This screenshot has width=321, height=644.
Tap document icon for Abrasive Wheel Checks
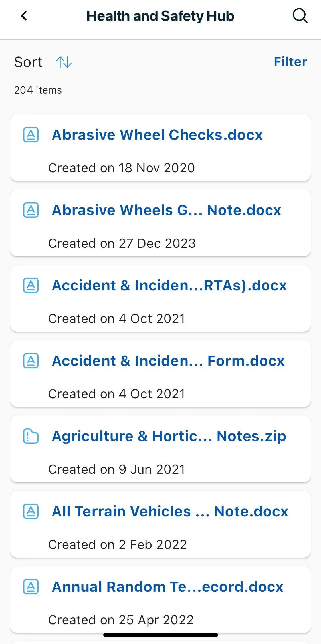31,135
